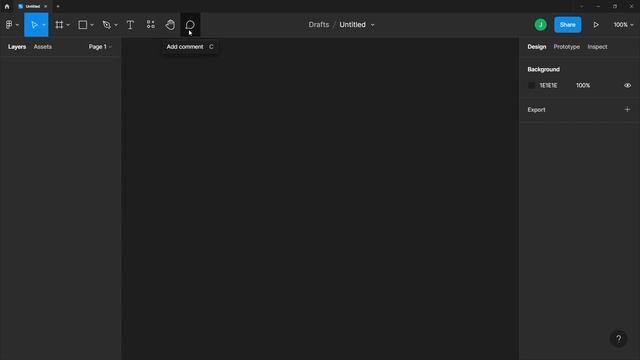
Task: Click the Share button
Action: click(x=567, y=25)
